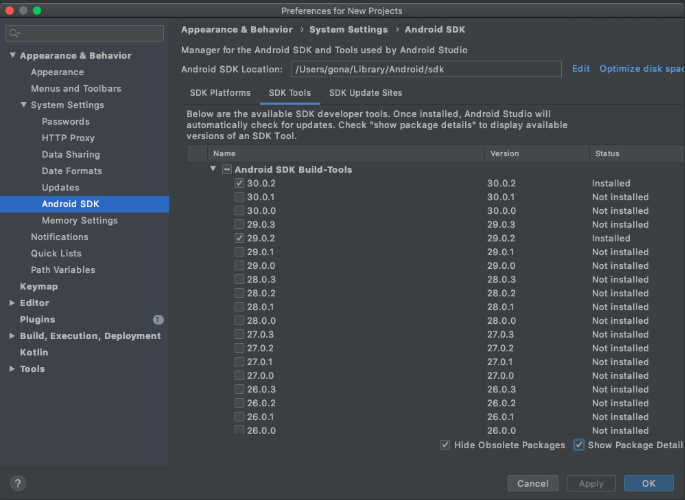Check the 30.0.0 build-tools checkbox
Screen dimensions: 685x500
[x=239, y=210]
